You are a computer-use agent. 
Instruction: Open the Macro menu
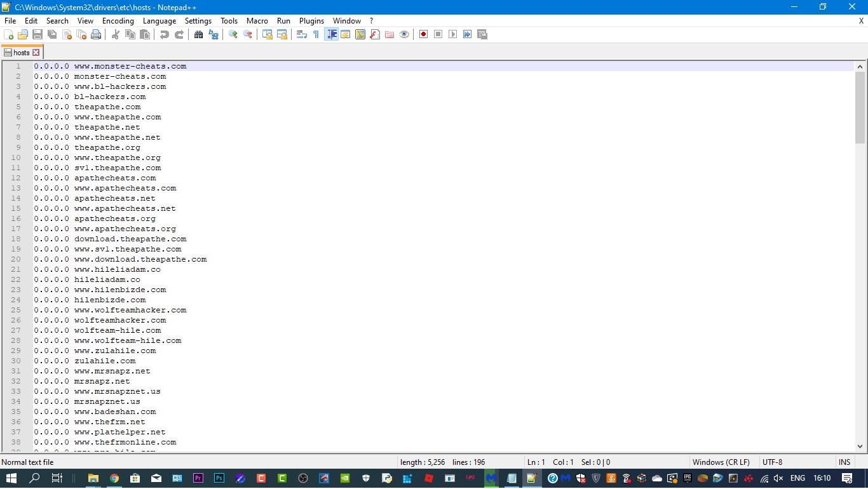pyautogui.click(x=257, y=21)
